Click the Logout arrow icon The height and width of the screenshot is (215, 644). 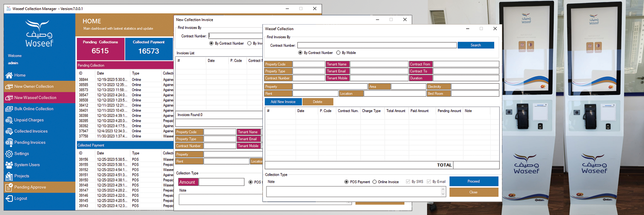click(x=9, y=198)
